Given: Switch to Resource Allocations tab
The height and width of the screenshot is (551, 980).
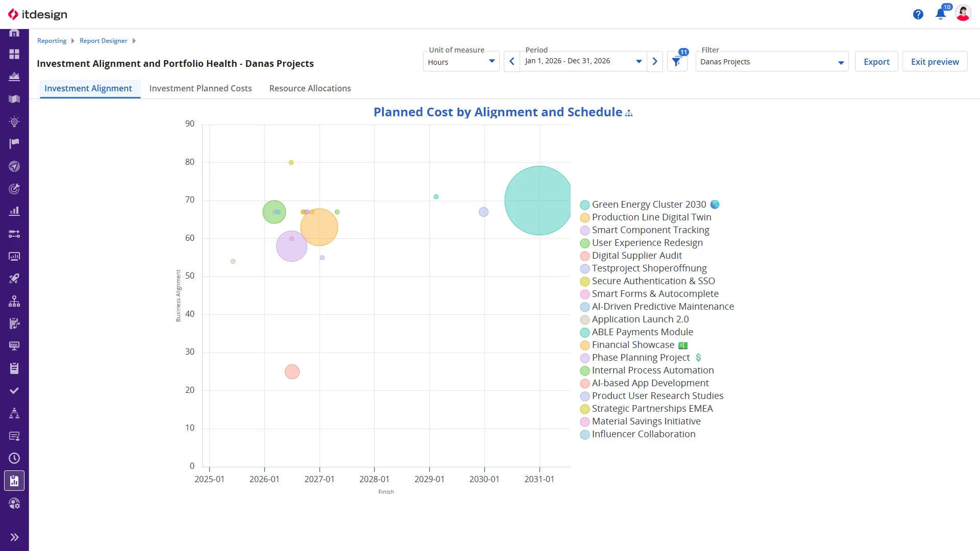Looking at the screenshot, I should point(310,88).
